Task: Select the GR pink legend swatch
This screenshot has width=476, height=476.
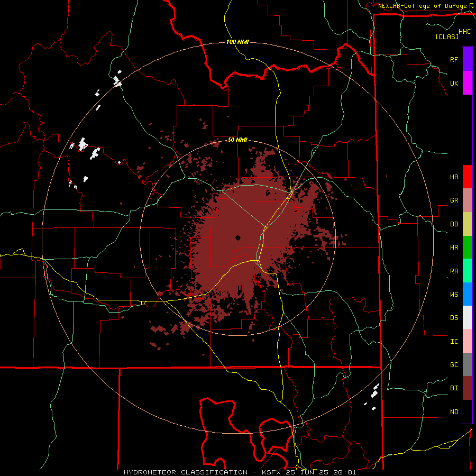Action: 467,200
